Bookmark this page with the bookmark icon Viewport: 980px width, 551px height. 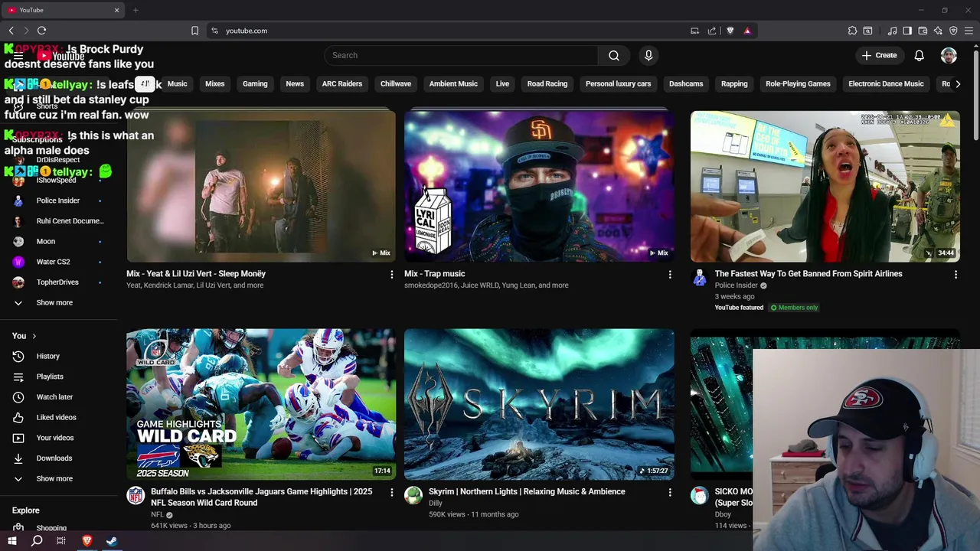(x=194, y=31)
